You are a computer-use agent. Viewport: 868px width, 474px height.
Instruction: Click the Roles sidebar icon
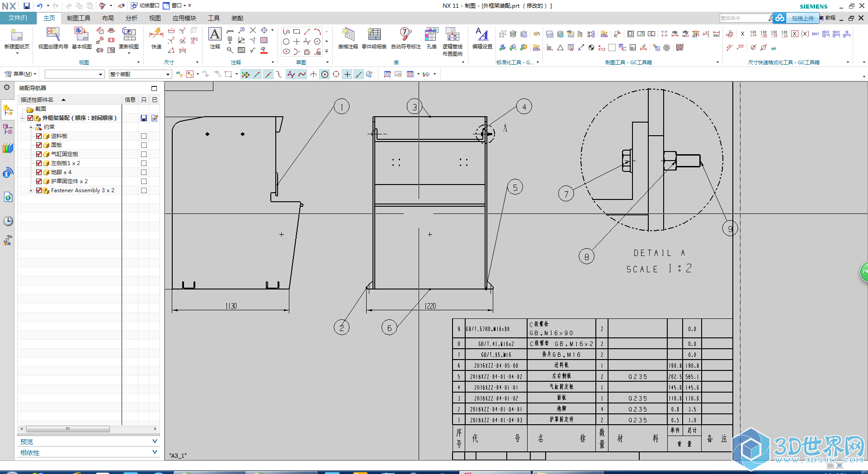tap(8, 240)
